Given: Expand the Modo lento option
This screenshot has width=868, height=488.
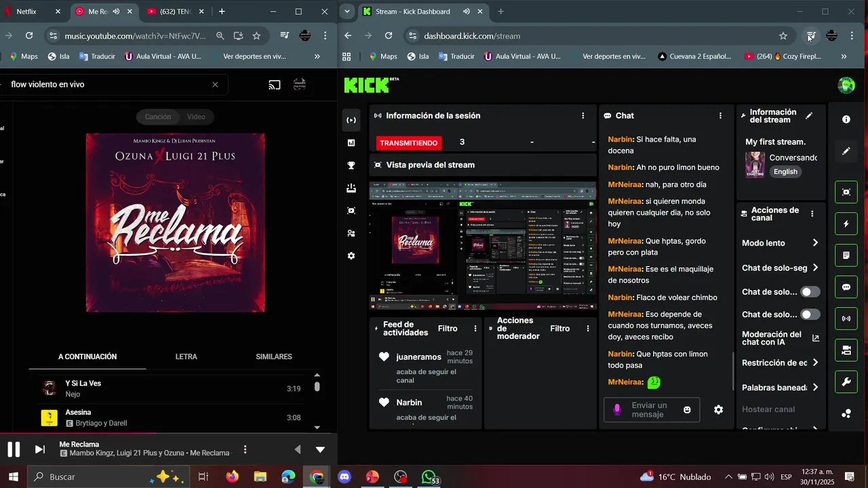Looking at the screenshot, I should 781,243.
